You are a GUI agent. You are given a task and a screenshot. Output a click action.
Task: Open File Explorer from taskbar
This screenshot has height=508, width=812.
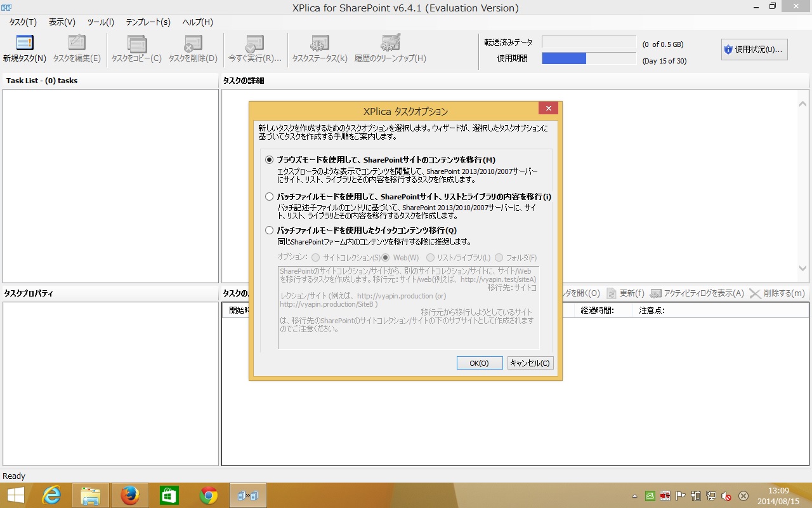tap(91, 495)
